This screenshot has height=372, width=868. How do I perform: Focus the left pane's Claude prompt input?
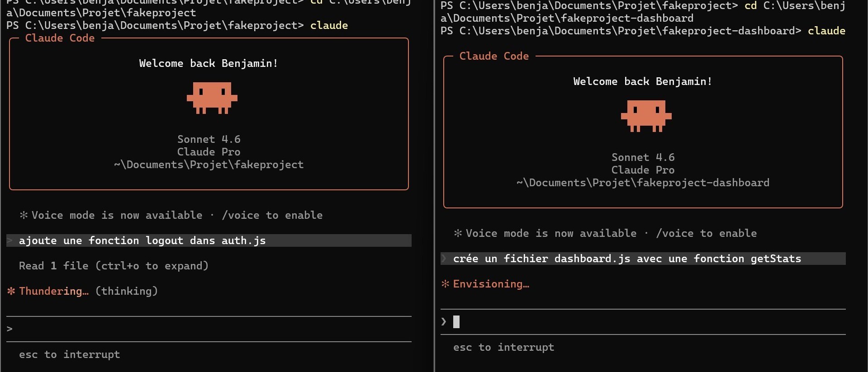(209, 329)
